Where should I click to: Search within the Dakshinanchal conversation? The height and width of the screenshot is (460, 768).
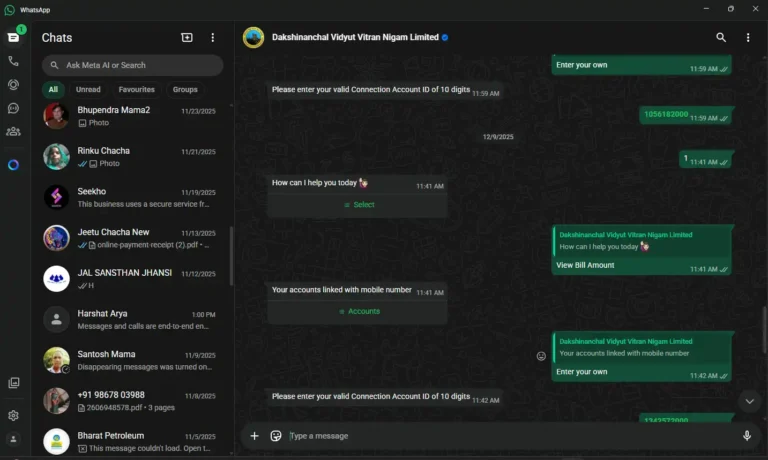(721, 37)
